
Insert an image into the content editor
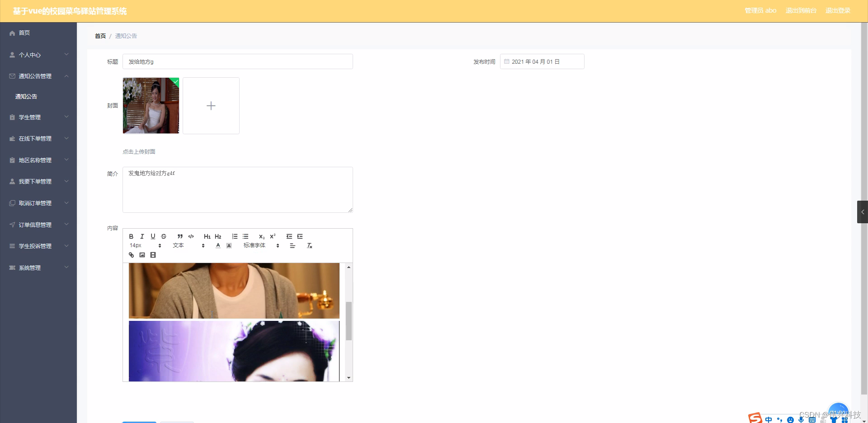pyautogui.click(x=142, y=254)
